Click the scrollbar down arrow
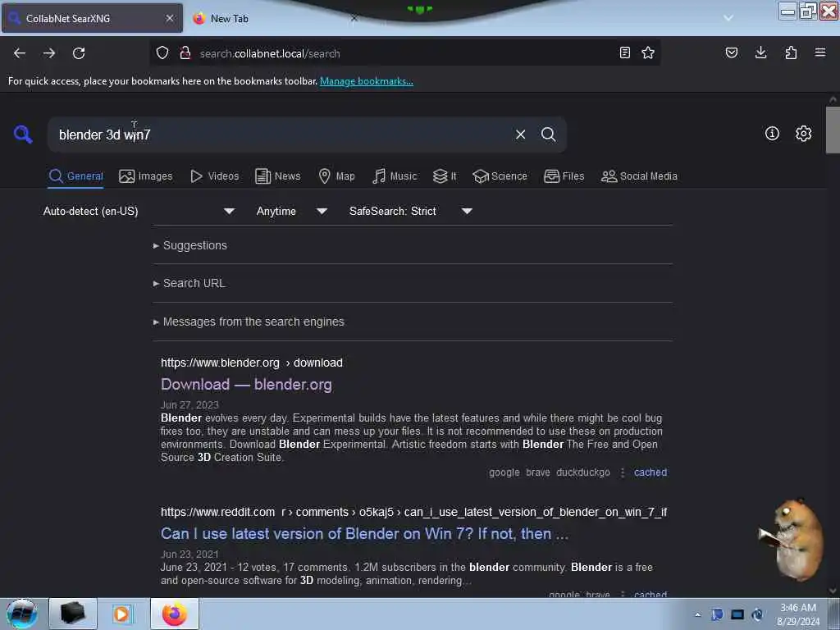 pos(833,591)
